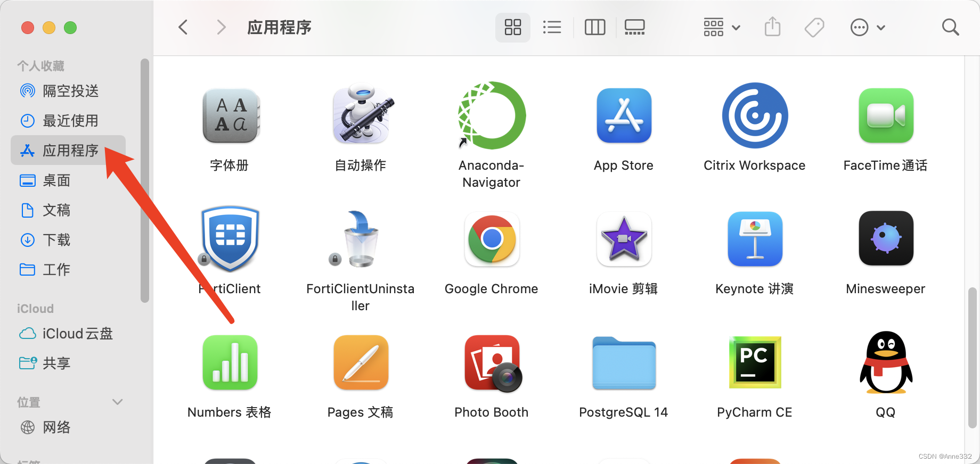
Task: Click the Share toolbar button
Action: click(x=772, y=27)
